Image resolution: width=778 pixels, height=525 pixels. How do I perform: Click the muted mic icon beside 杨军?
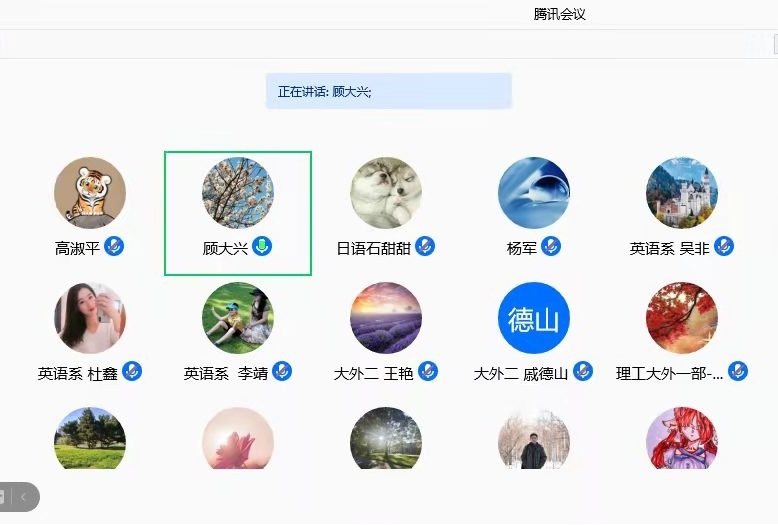coord(551,246)
